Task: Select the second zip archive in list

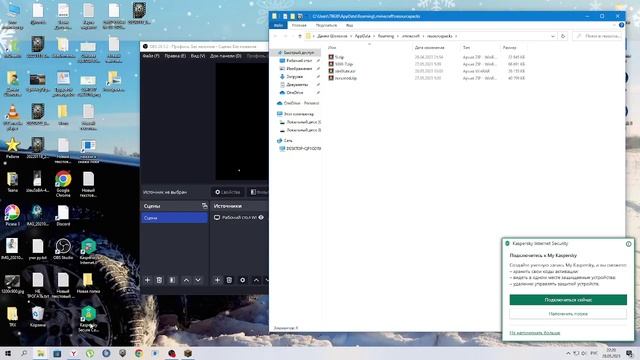Action: click(x=427, y=64)
